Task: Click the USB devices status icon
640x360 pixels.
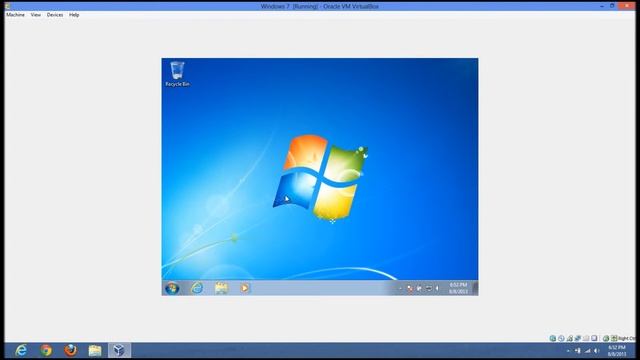Action: pos(570,338)
